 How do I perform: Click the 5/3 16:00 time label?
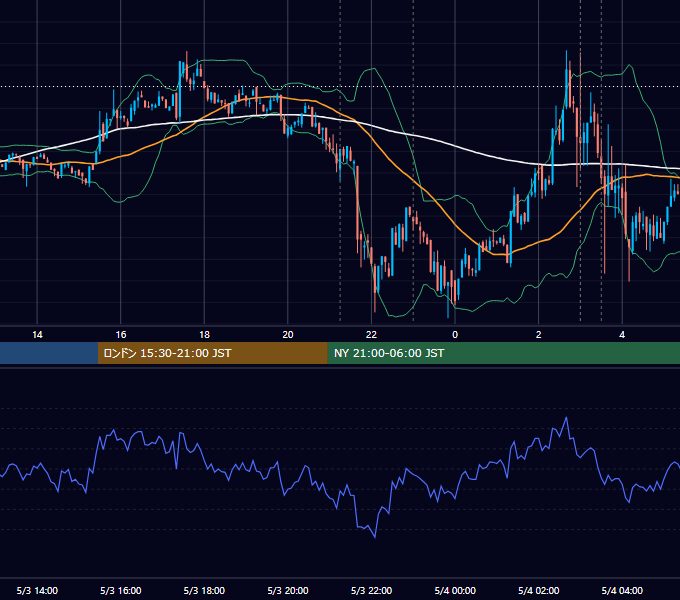(x=121, y=590)
